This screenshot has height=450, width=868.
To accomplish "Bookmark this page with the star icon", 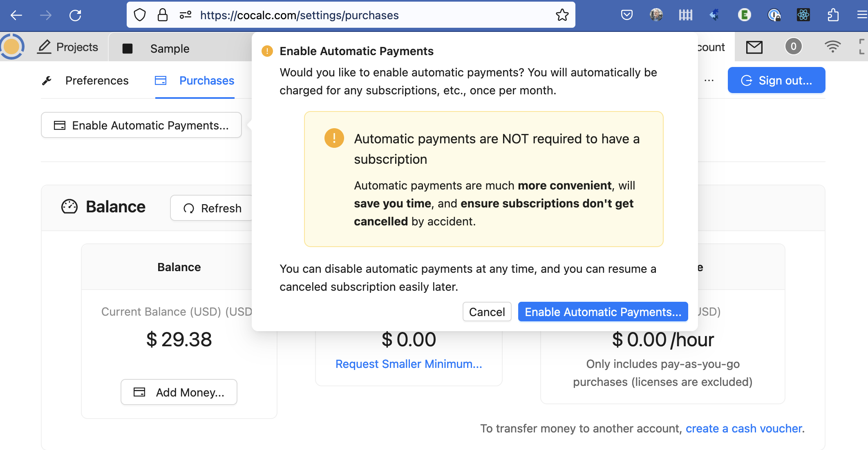I will coord(562,15).
